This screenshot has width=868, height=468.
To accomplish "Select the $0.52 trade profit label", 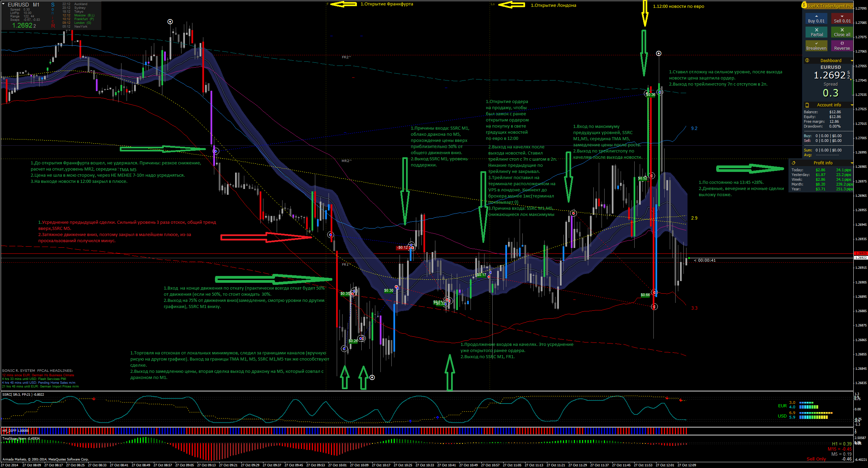I will click(x=642, y=178).
